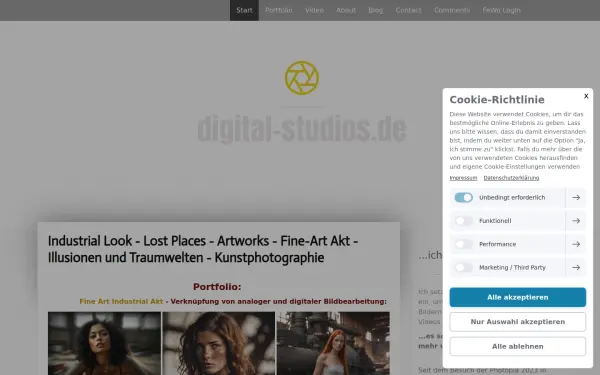
Task: Expand Marketing / Third Party details arrow
Action: (x=576, y=267)
